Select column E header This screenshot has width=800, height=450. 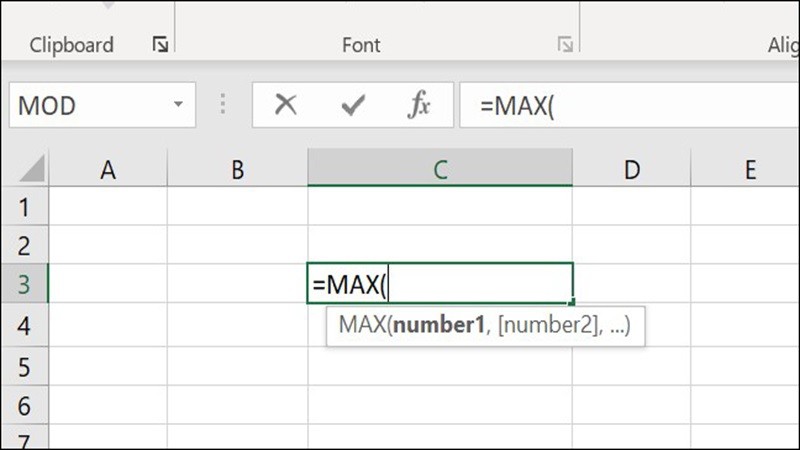(x=745, y=169)
